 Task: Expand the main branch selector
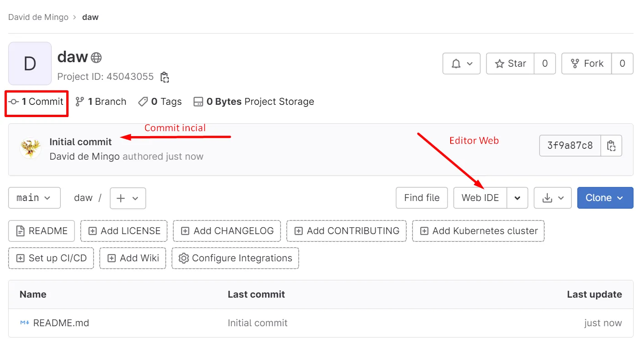[x=34, y=198]
